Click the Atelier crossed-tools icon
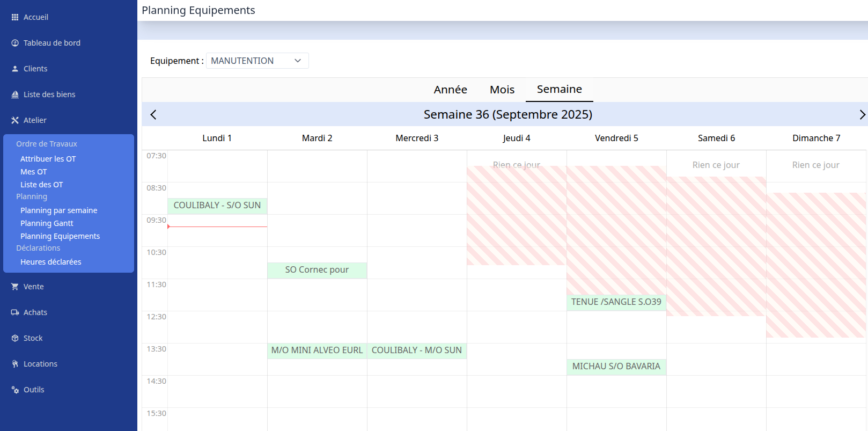Viewport: 868px width, 431px height. click(15, 120)
